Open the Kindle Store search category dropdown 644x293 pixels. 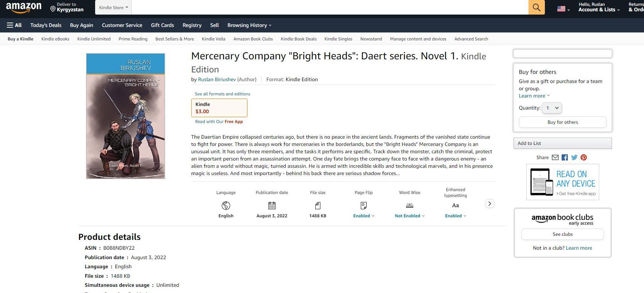(x=113, y=7)
